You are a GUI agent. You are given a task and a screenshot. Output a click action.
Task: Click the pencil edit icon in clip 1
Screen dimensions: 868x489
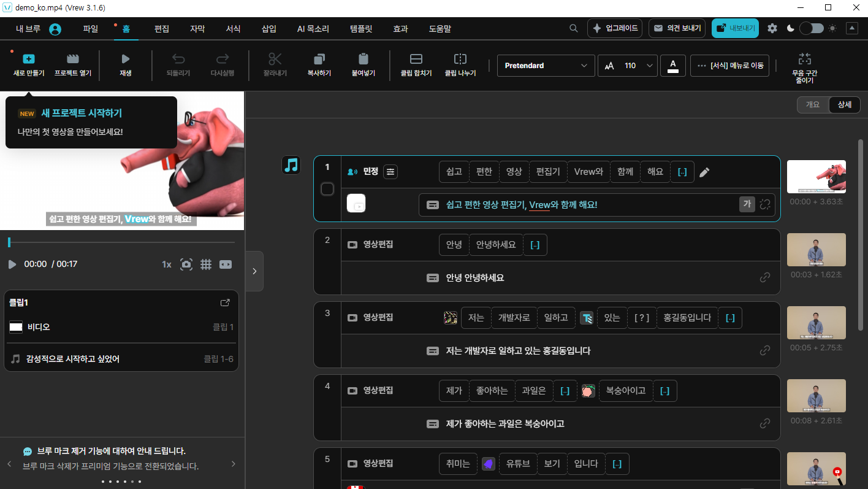[x=704, y=172]
